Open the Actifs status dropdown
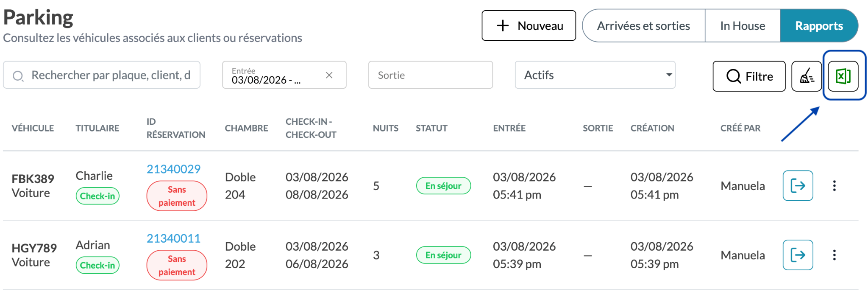Screen dimensions: 868x294 pyautogui.click(x=595, y=75)
